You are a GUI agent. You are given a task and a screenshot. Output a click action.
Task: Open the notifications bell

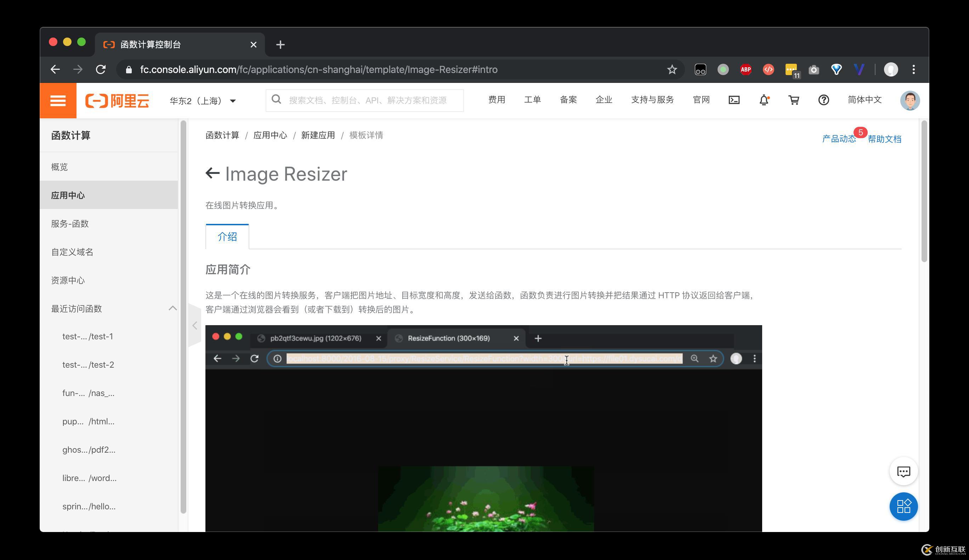[x=764, y=100]
